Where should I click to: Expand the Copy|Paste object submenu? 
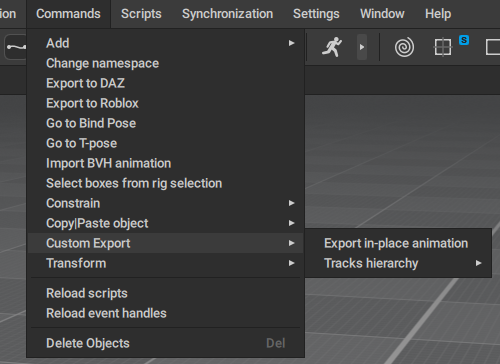(166, 223)
